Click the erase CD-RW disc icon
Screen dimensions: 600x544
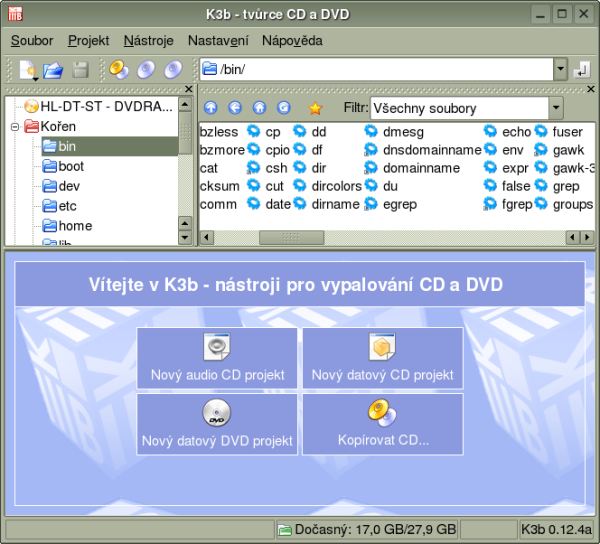pyautogui.click(x=146, y=70)
